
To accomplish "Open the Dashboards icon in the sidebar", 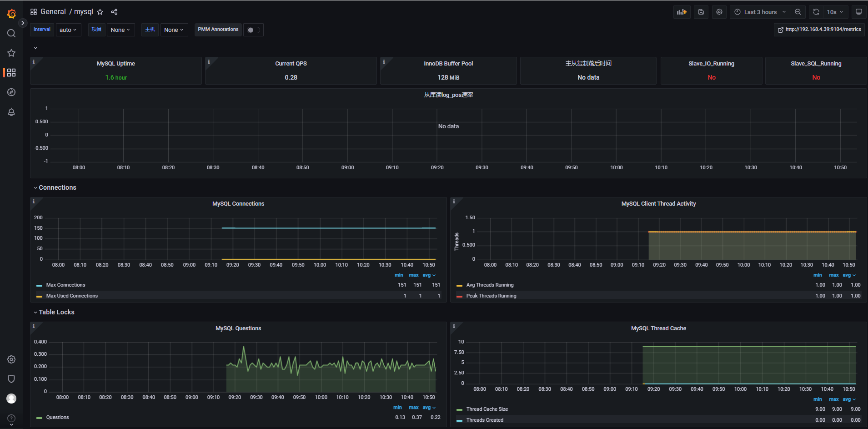I will coord(11,72).
